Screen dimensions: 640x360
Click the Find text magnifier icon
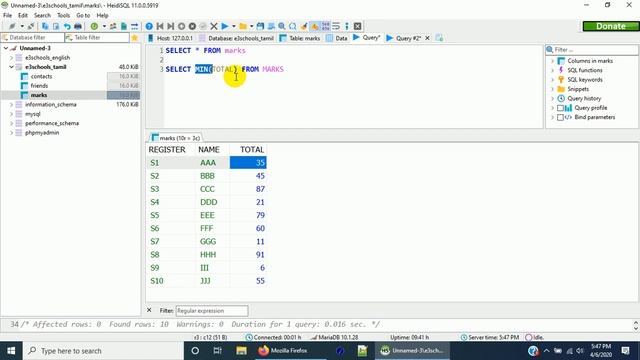coord(282,26)
